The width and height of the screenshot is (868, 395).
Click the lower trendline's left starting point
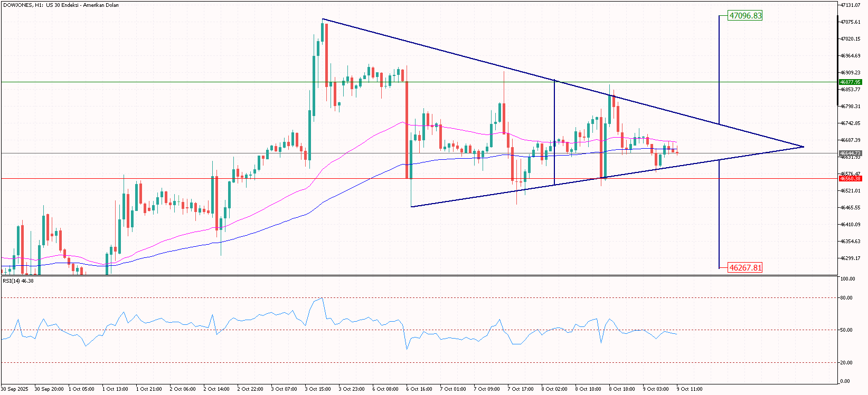coord(411,206)
